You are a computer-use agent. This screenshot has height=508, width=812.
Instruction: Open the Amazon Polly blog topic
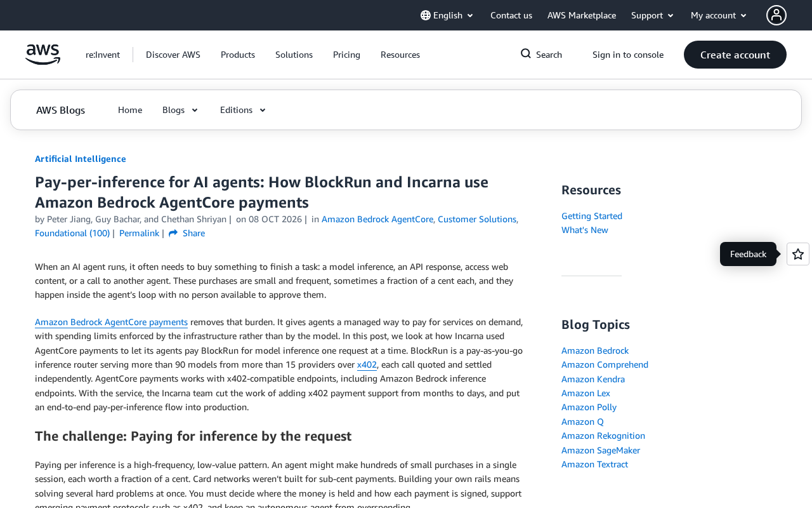(589, 407)
